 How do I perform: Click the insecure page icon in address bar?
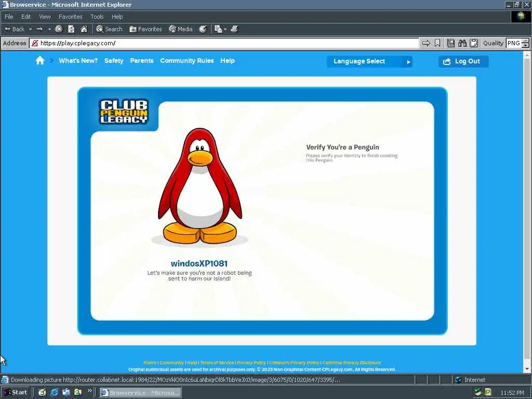coord(35,43)
